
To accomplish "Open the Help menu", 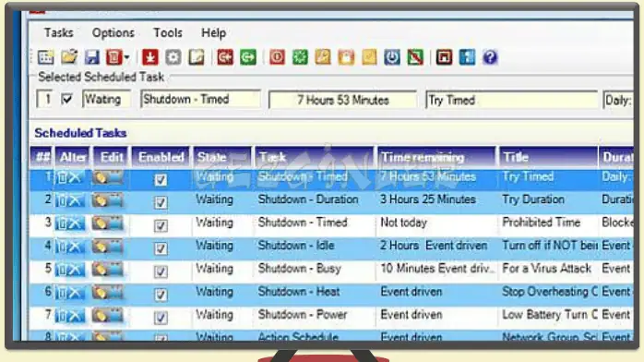I will 213,33.
